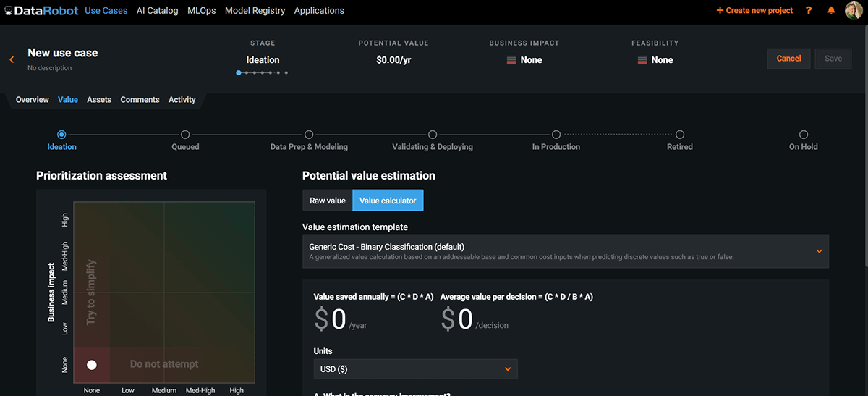Click the New use case title

(x=62, y=53)
